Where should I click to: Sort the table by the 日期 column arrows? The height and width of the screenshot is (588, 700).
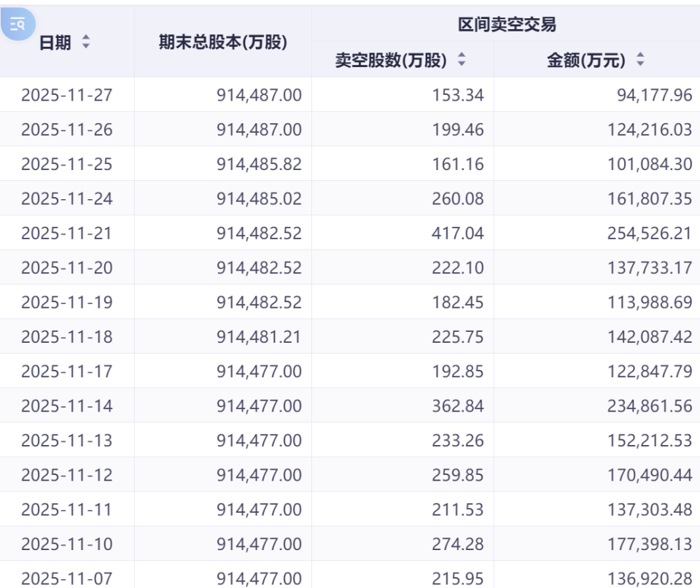tap(86, 42)
